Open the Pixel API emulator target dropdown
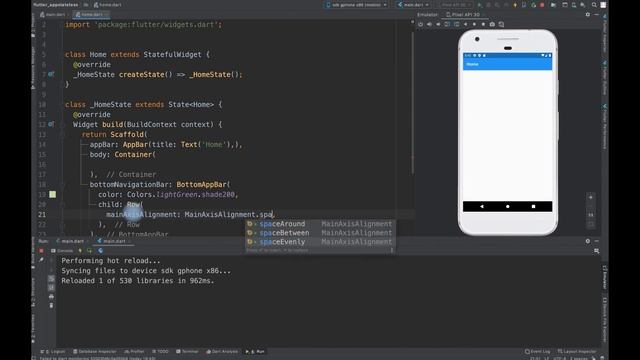Viewport: 640px width, 360px height. (x=456, y=5)
